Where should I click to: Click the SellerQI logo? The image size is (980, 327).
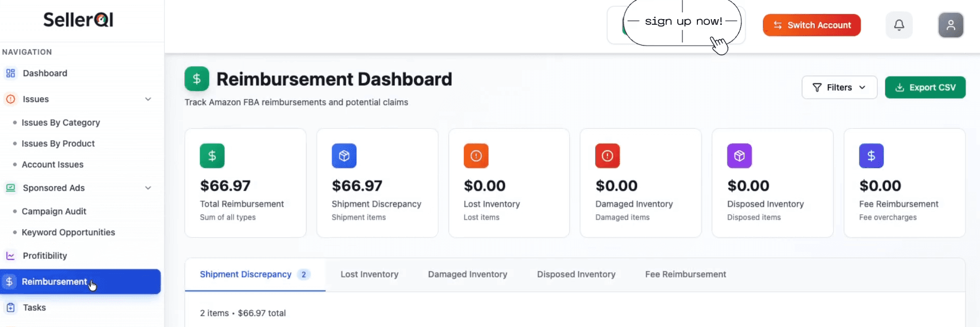pyautogui.click(x=78, y=20)
